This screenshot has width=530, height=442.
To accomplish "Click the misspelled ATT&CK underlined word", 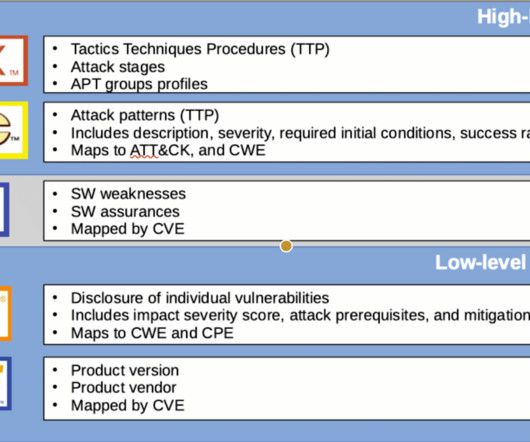I will click(x=144, y=150).
